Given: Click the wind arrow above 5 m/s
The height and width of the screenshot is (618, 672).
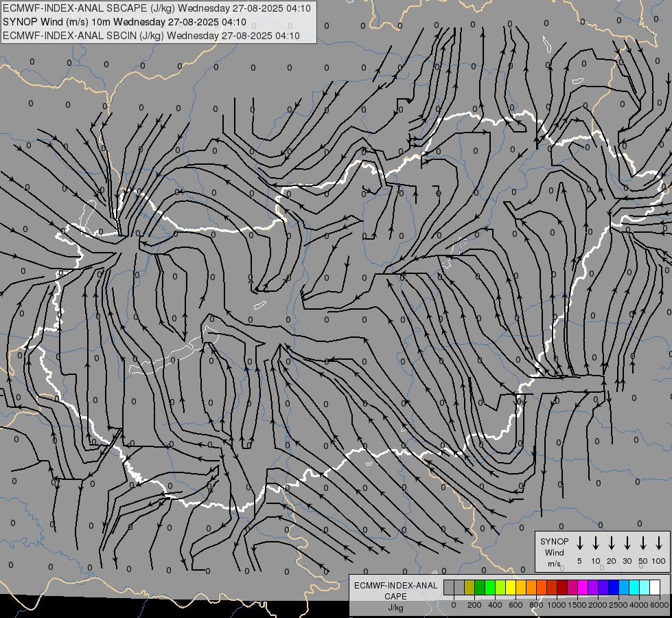Looking at the screenshot, I should pyautogui.click(x=579, y=542).
